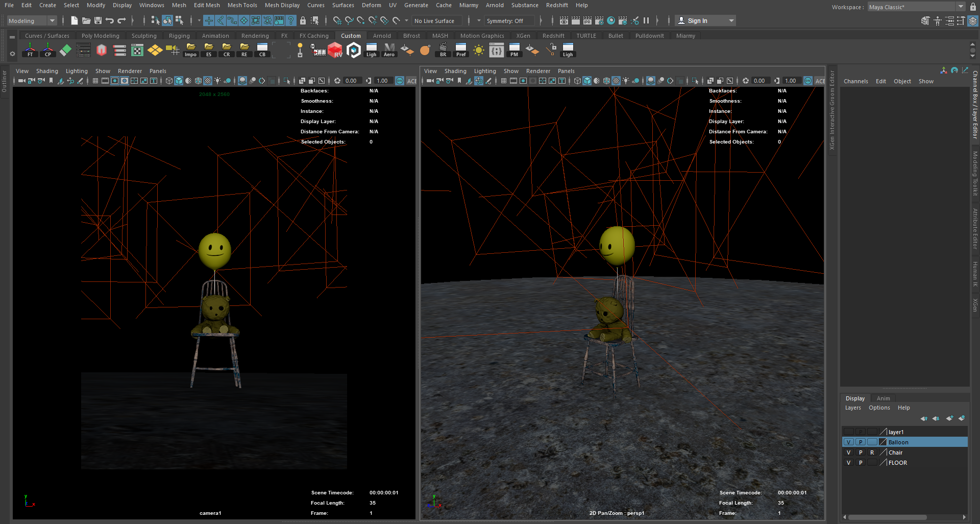Click the pause viewport icon in status line

click(646, 20)
